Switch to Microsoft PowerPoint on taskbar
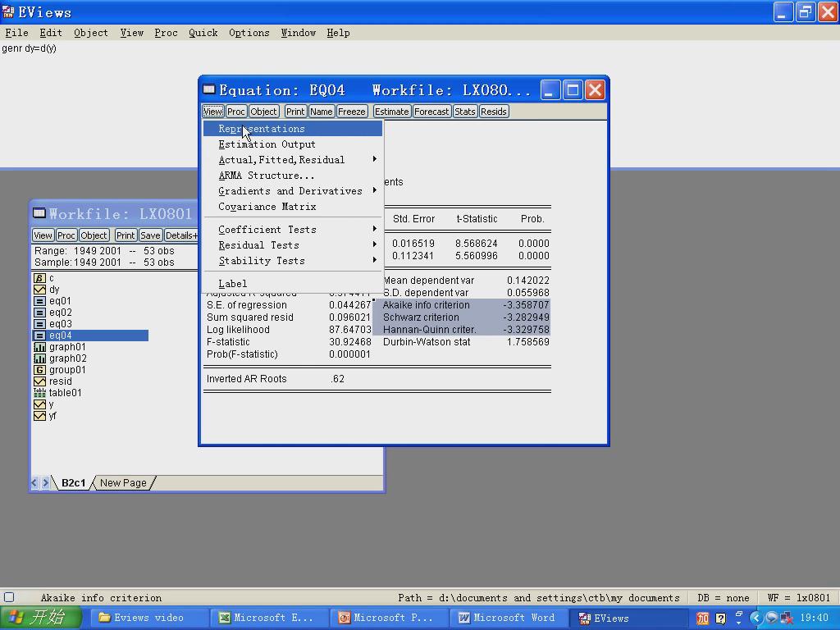840x630 pixels. (x=388, y=618)
